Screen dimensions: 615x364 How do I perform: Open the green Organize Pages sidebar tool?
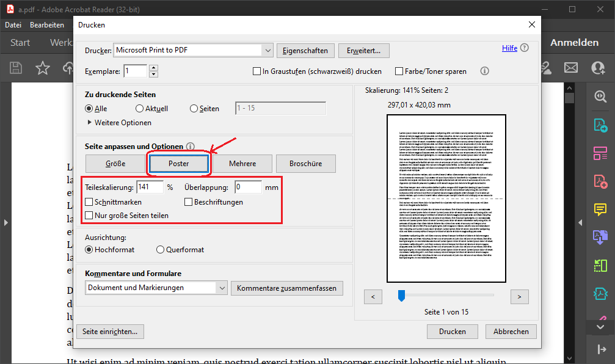click(x=600, y=266)
